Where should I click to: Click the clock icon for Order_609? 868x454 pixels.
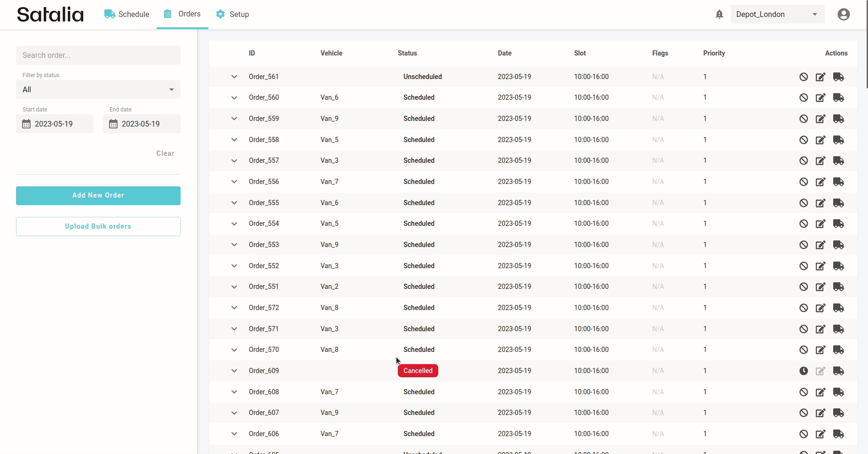(x=804, y=371)
